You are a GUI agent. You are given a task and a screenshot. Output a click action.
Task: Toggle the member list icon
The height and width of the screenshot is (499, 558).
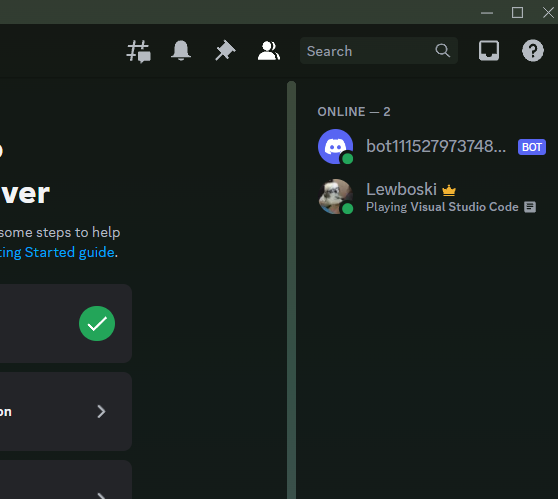(269, 51)
